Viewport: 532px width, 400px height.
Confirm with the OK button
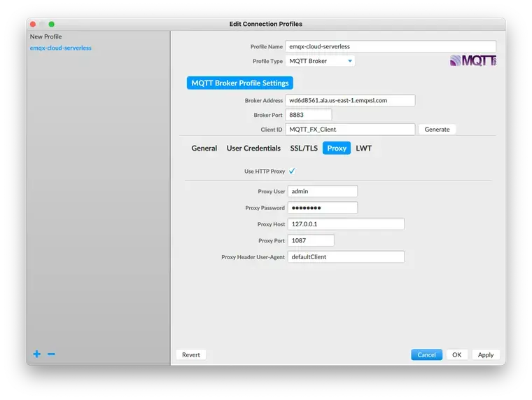point(456,355)
